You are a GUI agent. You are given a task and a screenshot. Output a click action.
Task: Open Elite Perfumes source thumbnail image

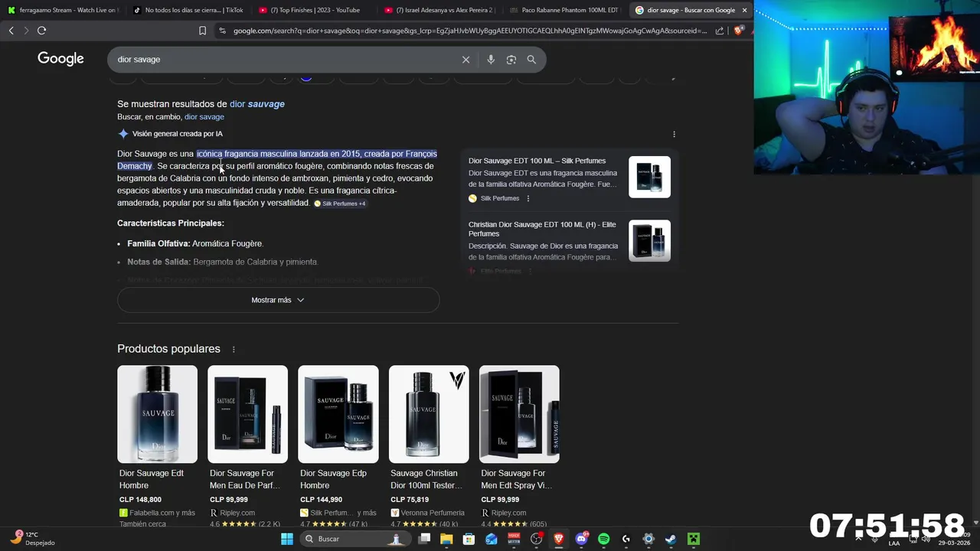(x=649, y=240)
